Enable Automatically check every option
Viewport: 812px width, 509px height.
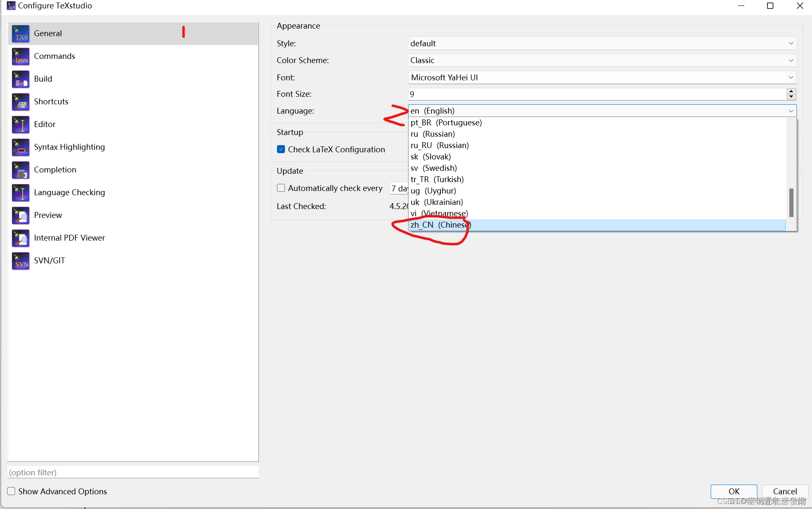pos(281,188)
